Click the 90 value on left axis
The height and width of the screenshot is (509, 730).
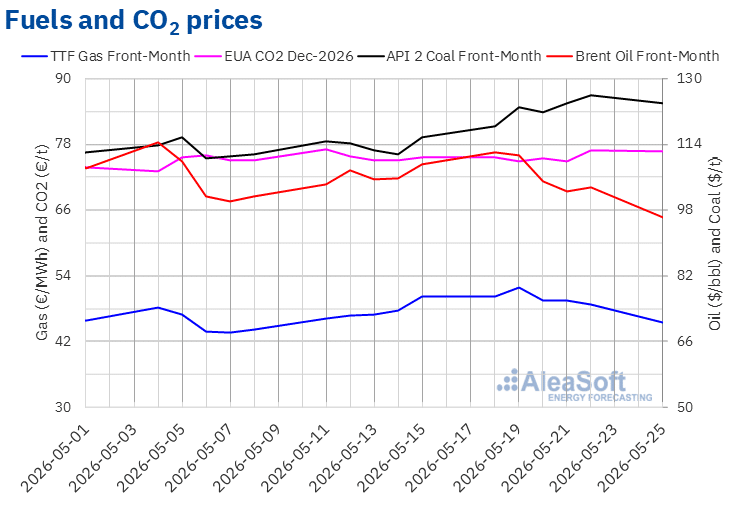(63, 78)
